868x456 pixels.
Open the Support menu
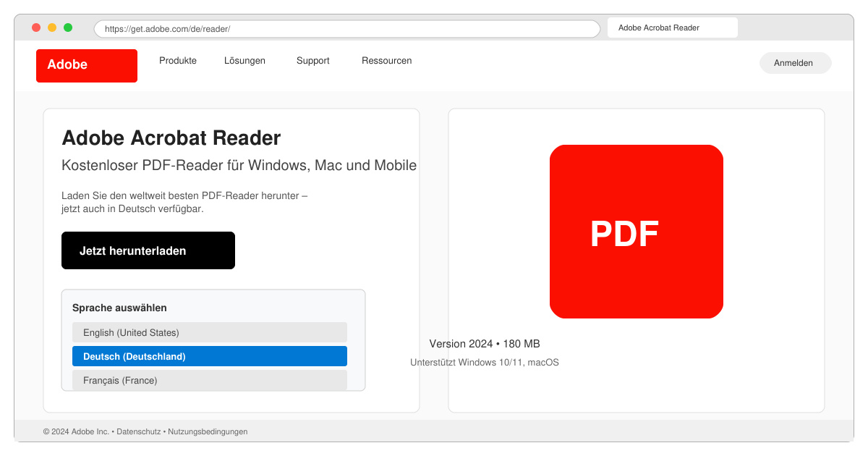tap(313, 61)
